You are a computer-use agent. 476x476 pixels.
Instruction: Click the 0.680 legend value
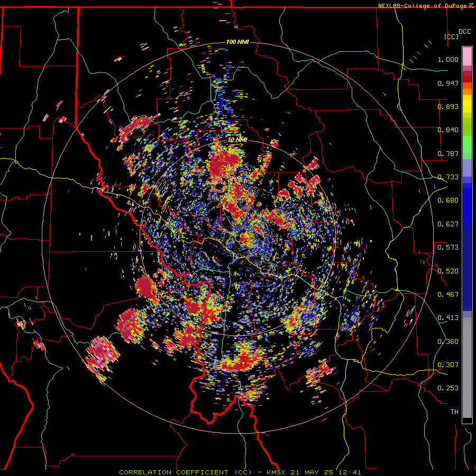[x=448, y=200]
